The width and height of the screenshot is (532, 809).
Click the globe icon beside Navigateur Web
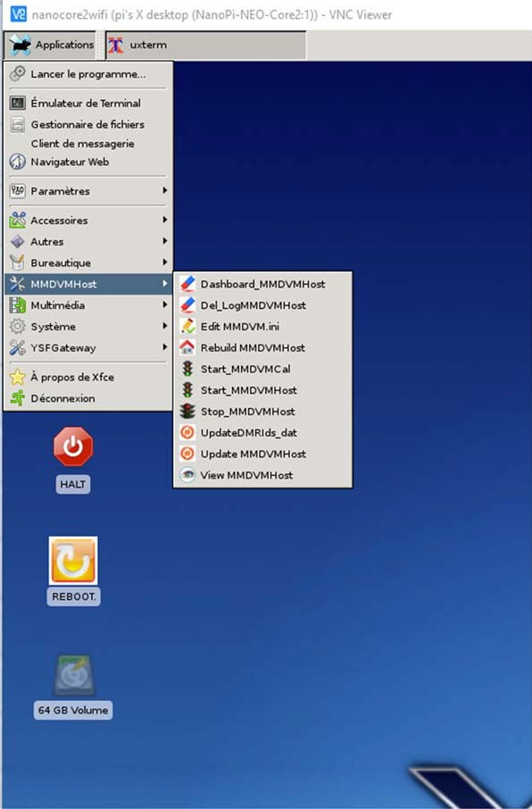(18, 162)
